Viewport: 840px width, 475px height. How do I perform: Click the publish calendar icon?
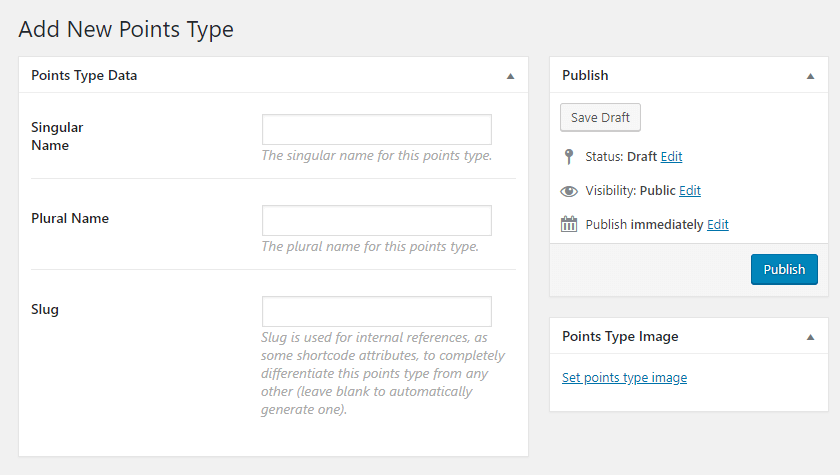pos(569,224)
